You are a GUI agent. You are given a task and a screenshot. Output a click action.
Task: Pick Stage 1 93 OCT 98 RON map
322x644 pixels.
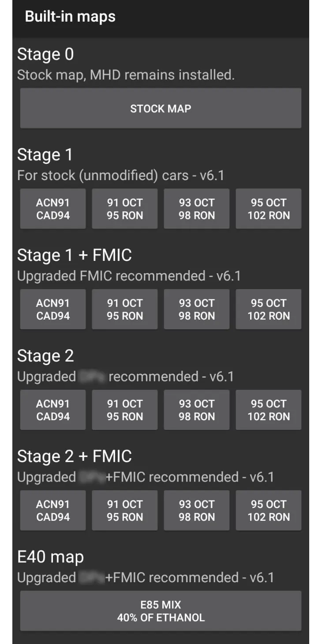(x=197, y=209)
